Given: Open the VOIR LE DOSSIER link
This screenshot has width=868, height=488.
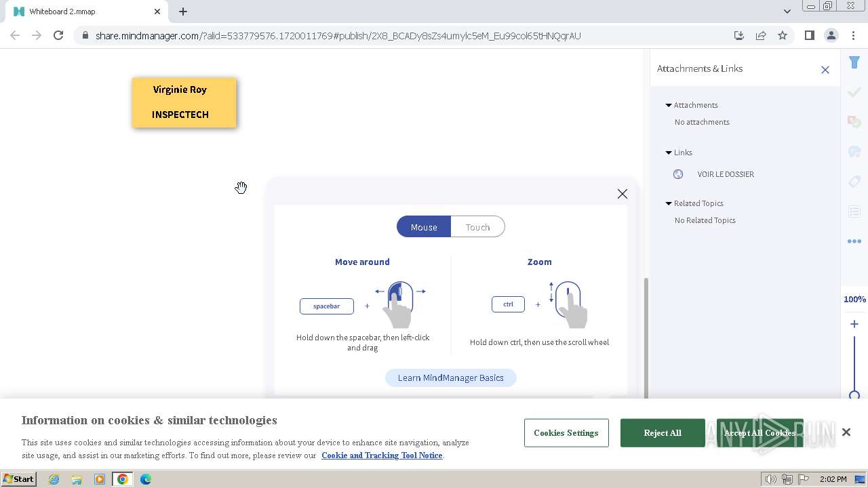Looking at the screenshot, I should tap(726, 174).
